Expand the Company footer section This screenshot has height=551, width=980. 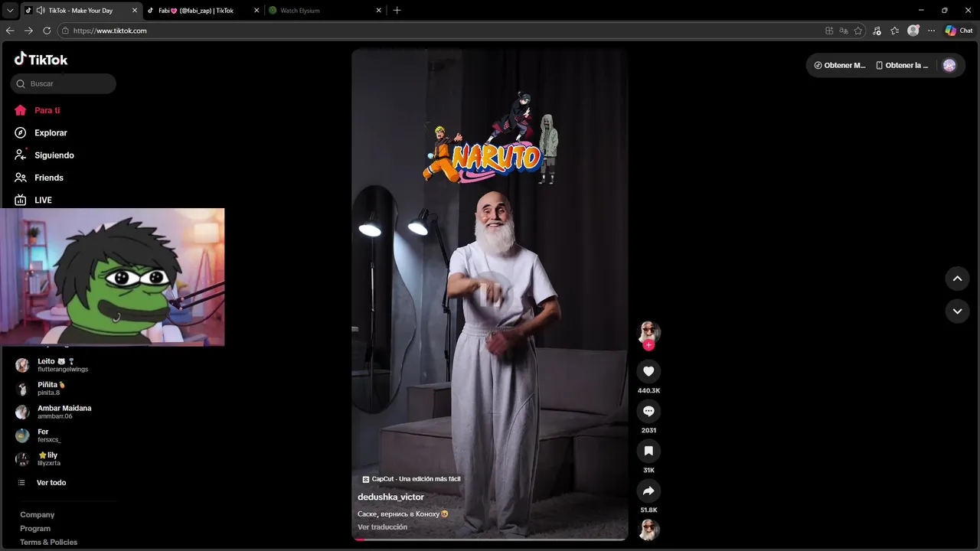pyautogui.click(x=37, y=515)
